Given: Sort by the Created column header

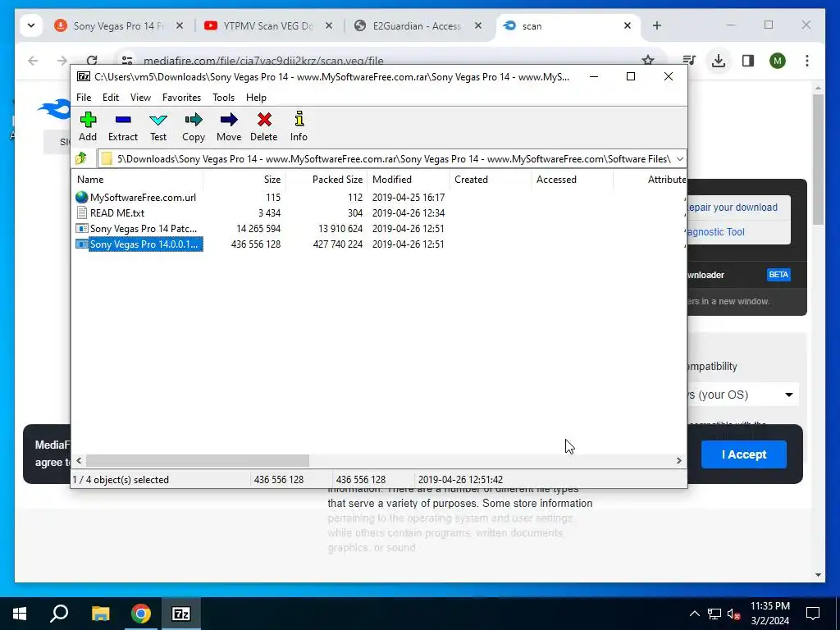Looking at the screenshot, I should [x=491, y=180].
